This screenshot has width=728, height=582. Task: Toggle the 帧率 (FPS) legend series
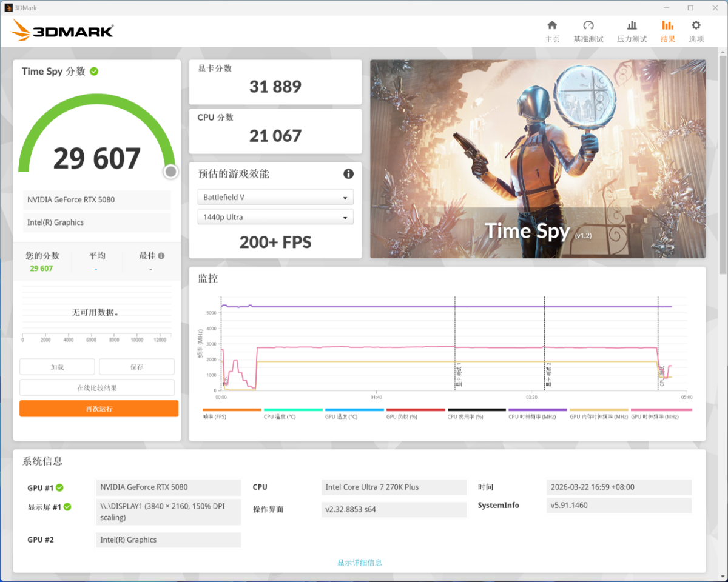coord(232,416)
